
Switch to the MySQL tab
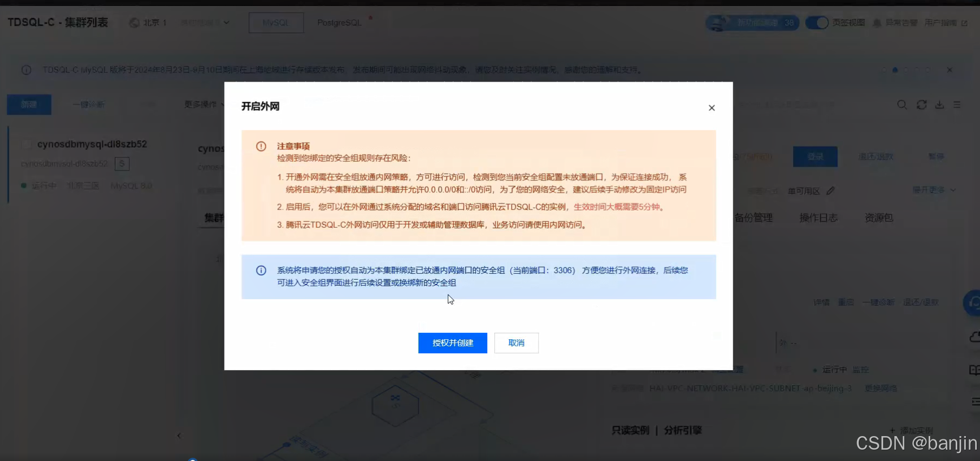point(276,23)
